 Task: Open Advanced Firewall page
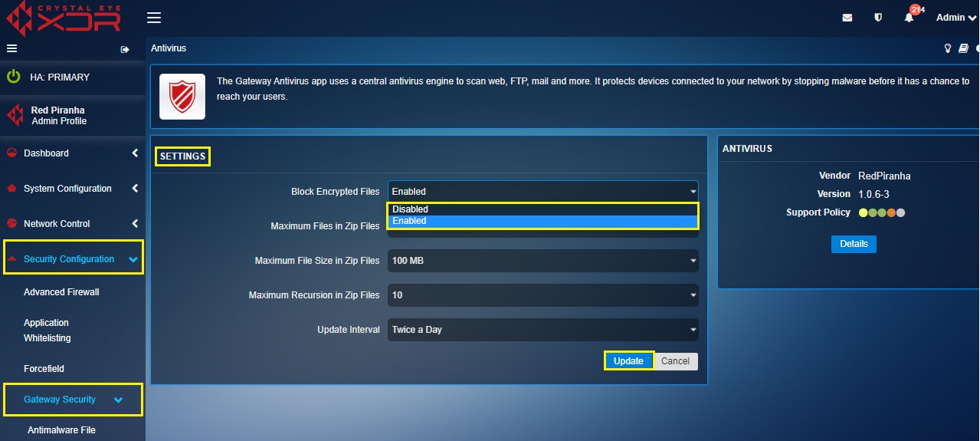[61, 292]
